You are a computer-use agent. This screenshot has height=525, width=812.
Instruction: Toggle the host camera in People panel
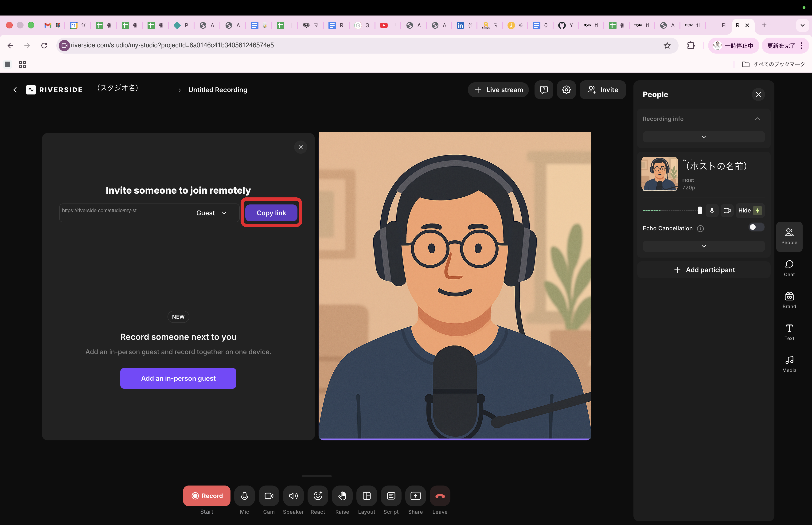[x=727, y=210]
